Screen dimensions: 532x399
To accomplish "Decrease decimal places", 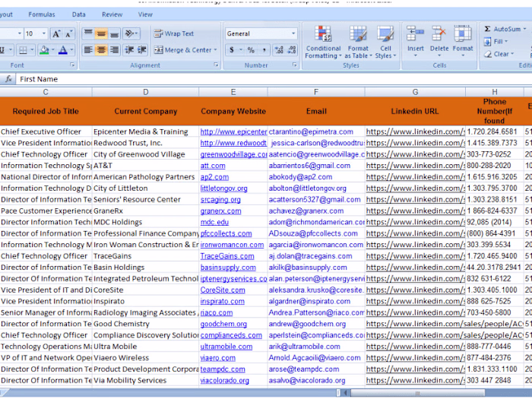I will 292,50.
